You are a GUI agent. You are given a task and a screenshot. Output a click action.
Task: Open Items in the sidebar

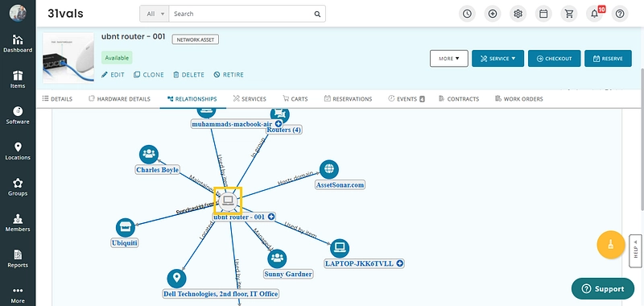(18, 80)
